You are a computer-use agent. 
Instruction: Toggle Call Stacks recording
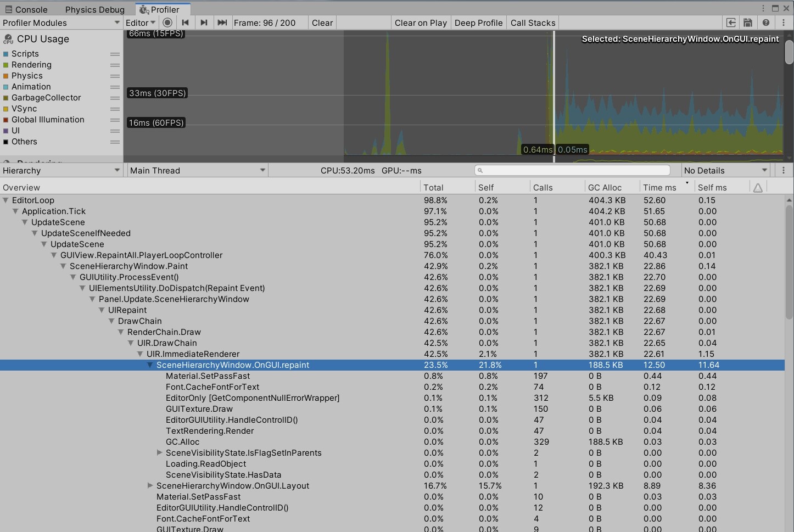533,23
